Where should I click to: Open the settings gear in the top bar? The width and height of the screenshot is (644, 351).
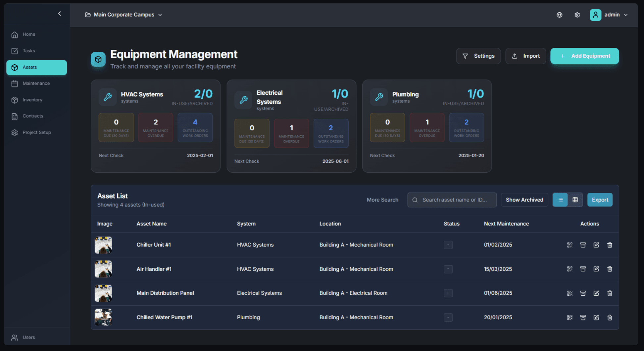[x=577, y=15]
